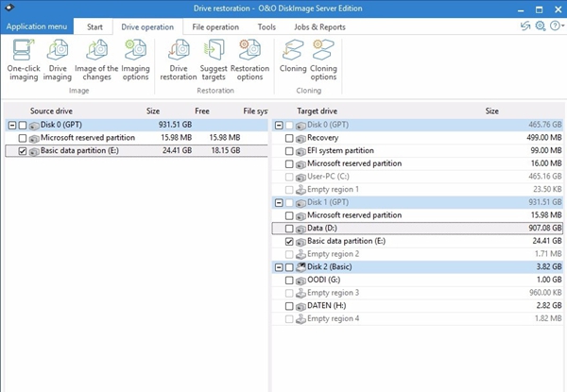Viewport: 567px width, 392px height.
Task: Click the 907.08 GB size value
Action: tap(545, 229)
